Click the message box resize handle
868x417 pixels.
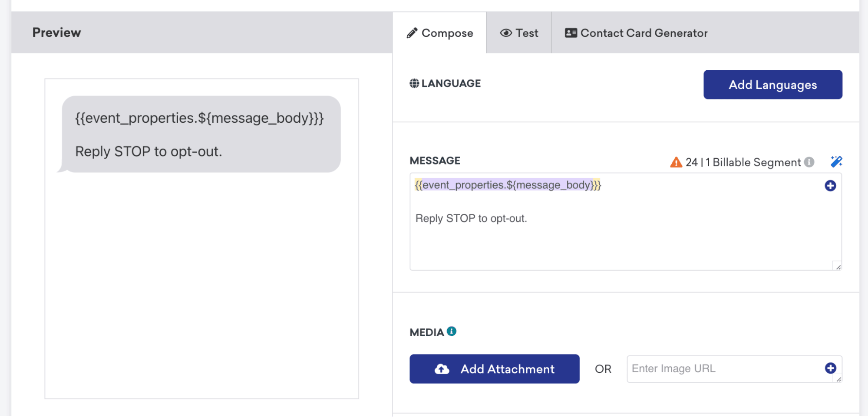838,267
